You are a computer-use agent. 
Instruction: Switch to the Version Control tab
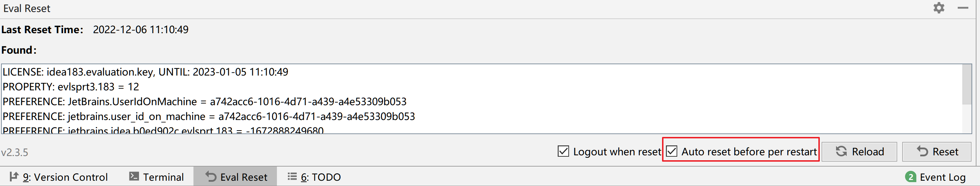click(x=59, y=177)
